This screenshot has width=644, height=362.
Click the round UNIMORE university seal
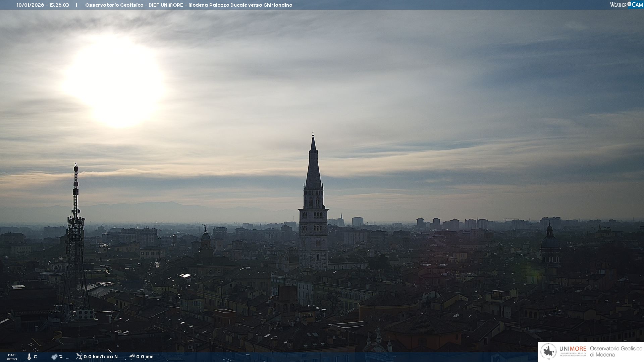548,352
